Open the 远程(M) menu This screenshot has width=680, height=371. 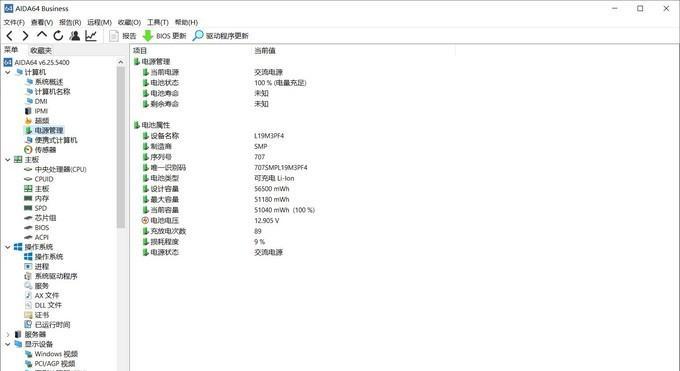(x=99, y=22)
